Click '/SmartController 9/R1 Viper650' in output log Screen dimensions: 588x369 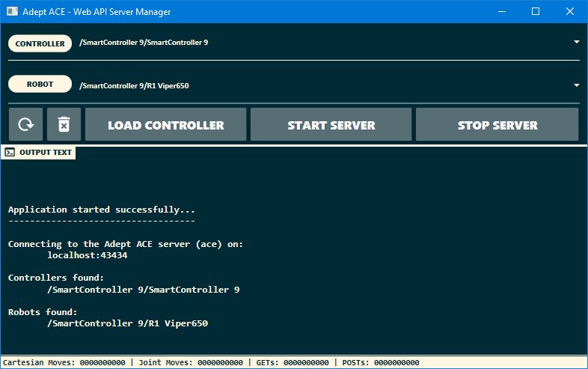(127, 323)
